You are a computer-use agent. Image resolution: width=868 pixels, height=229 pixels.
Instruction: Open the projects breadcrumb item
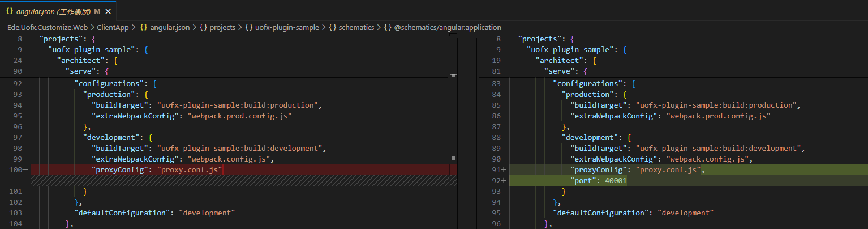coord(222,27)
